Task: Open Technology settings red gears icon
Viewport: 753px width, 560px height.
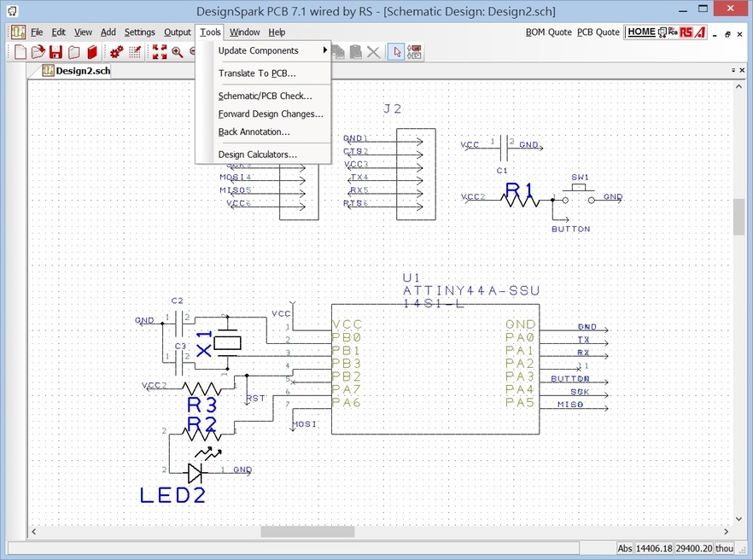Action: click(x=116, y=51)
